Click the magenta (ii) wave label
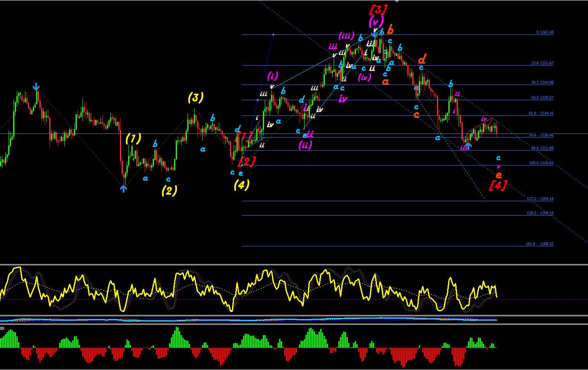The height and width of the screenshot is (370, 588). (x=305, y=145)
